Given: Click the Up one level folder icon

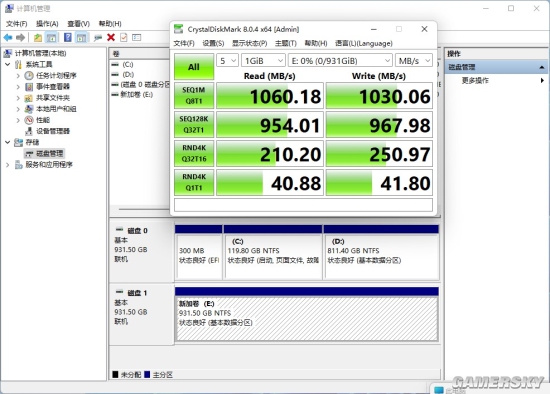Looking at the screenshot, I should [x=38, y=37].
